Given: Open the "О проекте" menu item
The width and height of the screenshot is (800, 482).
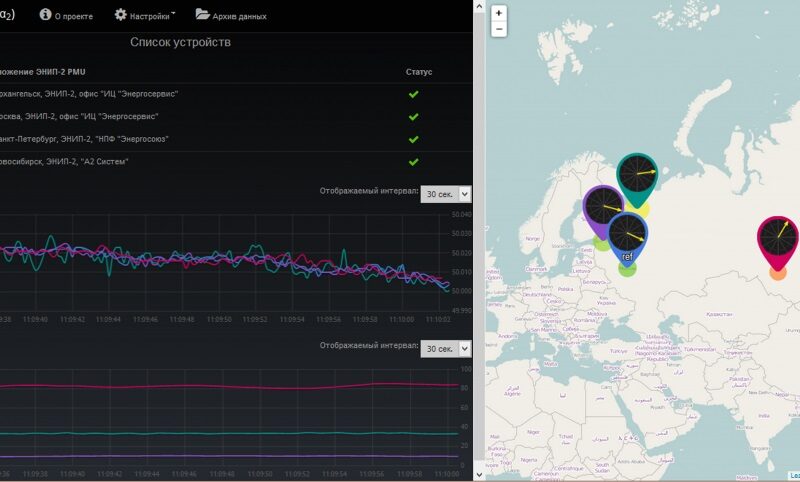Looking at the screenshot, I should pos(73,16).
